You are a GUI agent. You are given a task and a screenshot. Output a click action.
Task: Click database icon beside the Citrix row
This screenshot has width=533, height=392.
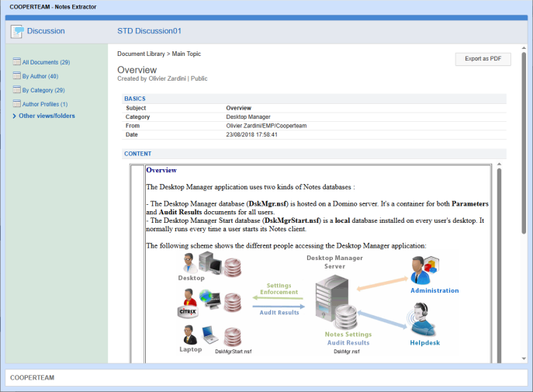point(233,302)
